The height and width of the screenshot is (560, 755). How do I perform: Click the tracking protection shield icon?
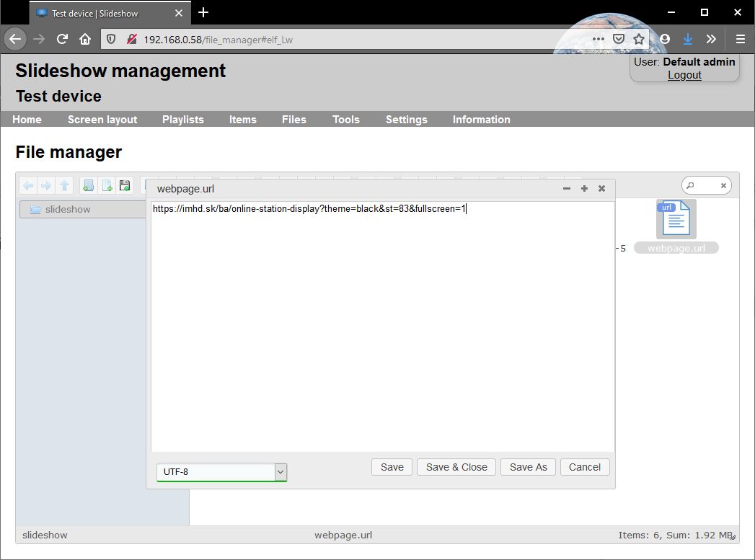pos(111,40)
